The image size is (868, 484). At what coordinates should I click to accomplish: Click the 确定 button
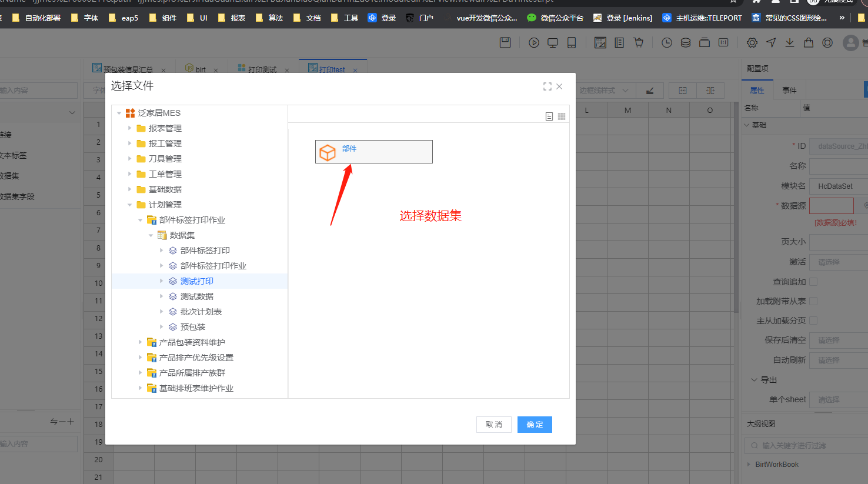(534, 425)
